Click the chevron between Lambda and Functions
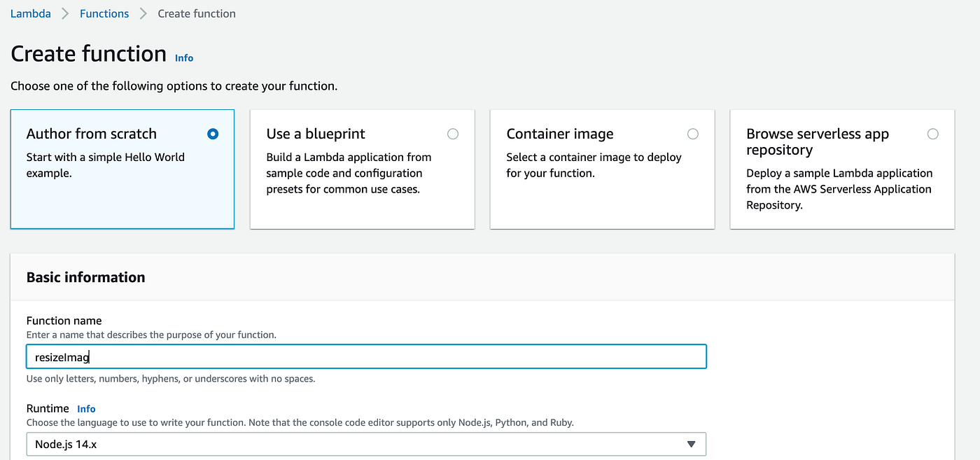The image size is (980, 460). (65, 13)
